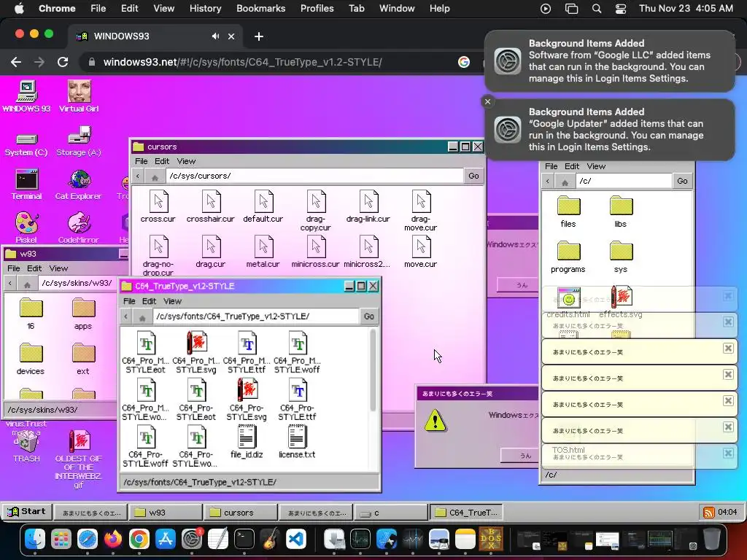
Task: Open macOS Control Center icon
Action: [x=620, y=9]
